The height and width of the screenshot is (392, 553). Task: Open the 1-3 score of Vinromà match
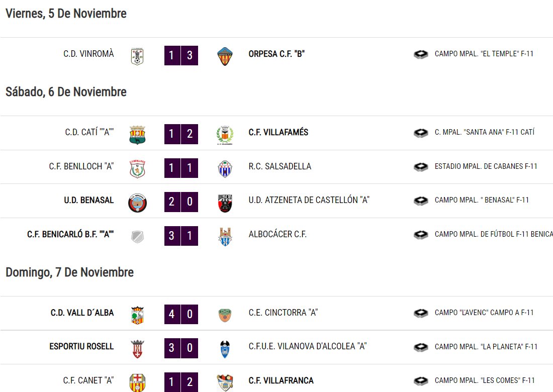[x=181, y=55]
